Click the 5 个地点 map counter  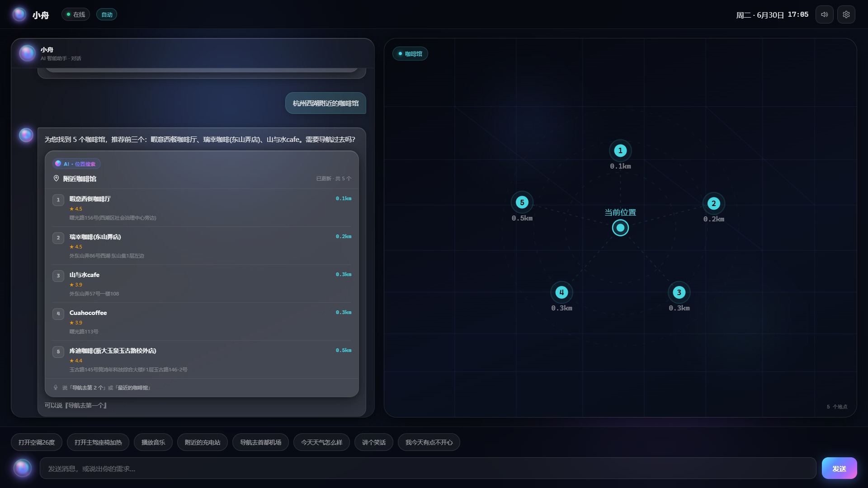[x=837, y=407]
